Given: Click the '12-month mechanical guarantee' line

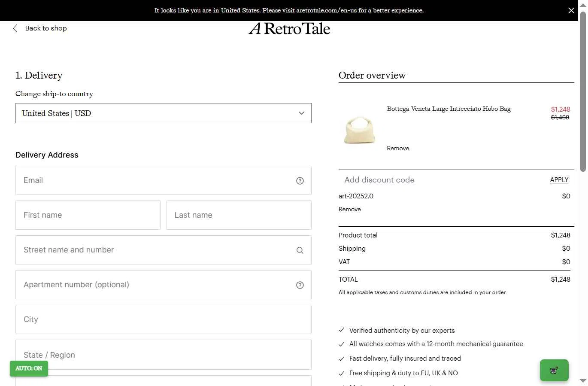Looking at the screenshot, I should 436,344.
